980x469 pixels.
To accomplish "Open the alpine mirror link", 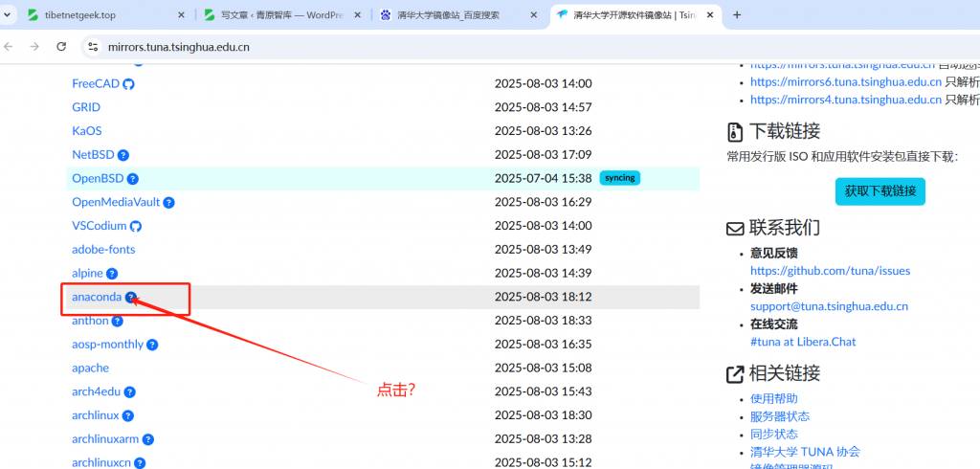I will pos(87,274).
